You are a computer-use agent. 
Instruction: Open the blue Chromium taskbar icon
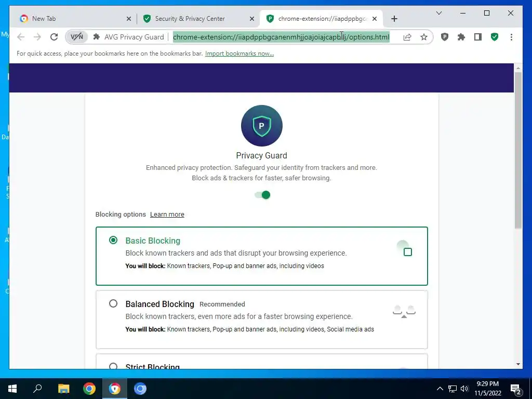click(x=140, y=389)
